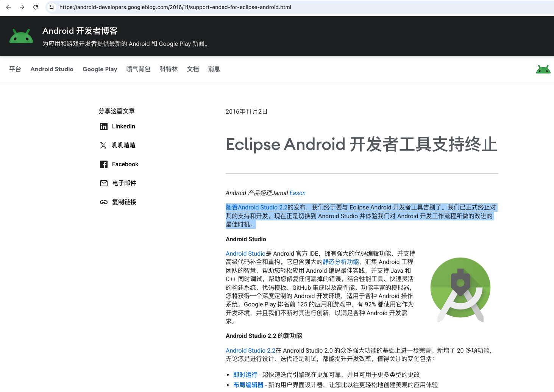Click the article title Eclipse Android 开发者工具支持终止
Viewport: 554px width, 392px height.
(362, 145)
